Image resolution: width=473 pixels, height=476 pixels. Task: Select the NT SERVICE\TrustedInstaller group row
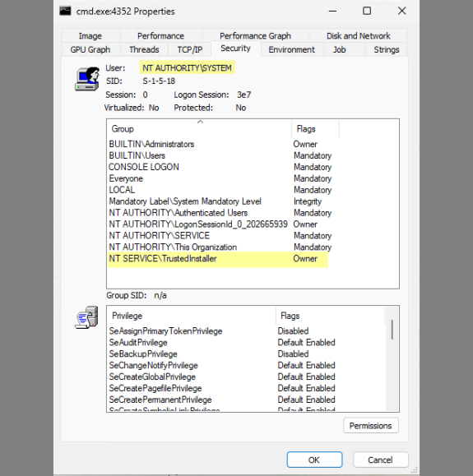click(217, 259)
